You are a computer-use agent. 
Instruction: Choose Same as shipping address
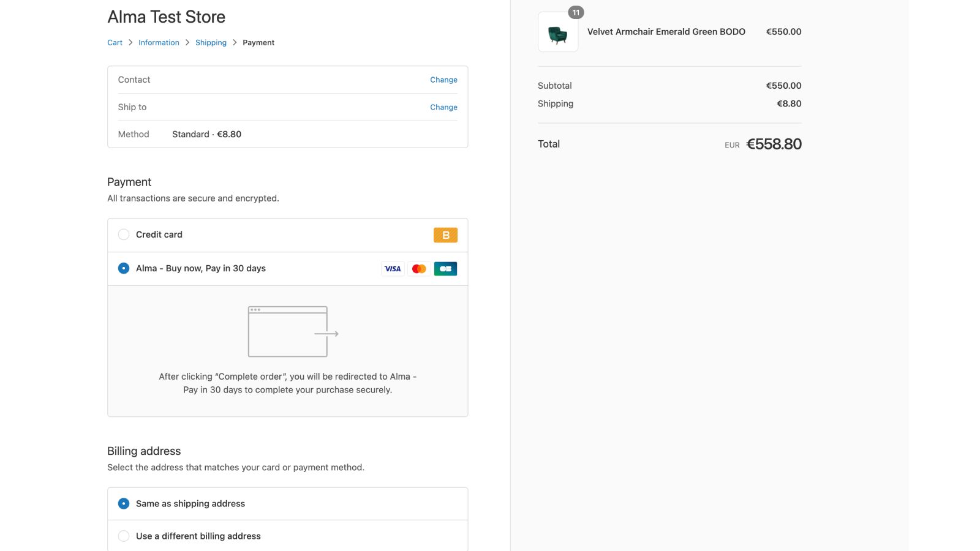[x=124, y=503]
